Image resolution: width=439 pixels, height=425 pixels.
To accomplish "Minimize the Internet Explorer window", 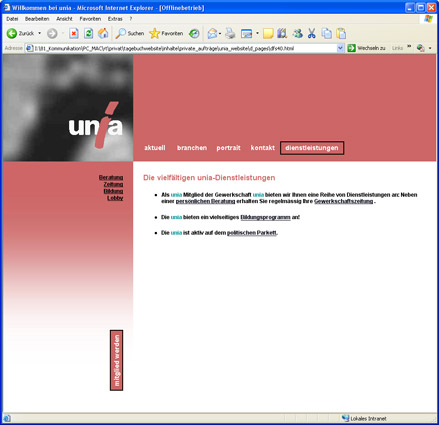I will pos(410,7).
